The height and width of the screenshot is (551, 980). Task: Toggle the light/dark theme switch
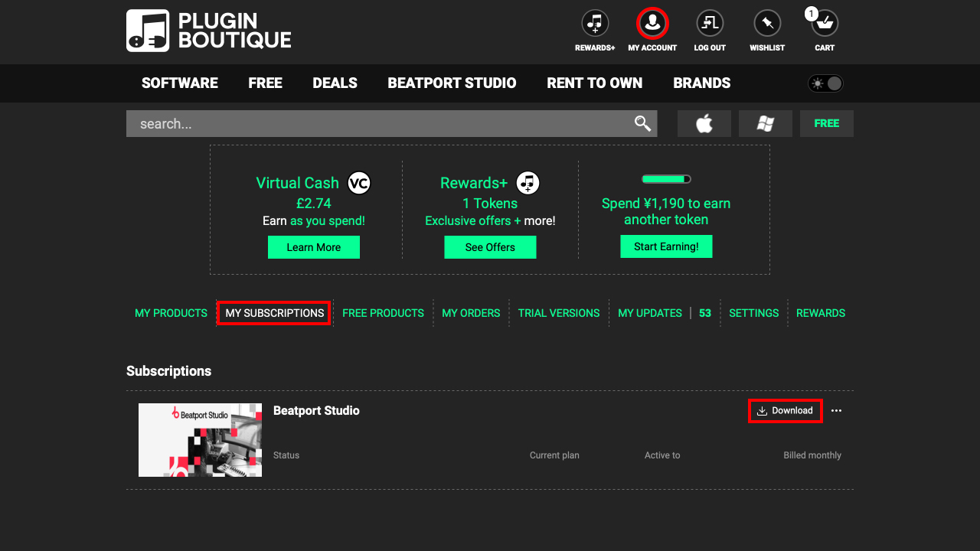[825, 83]
